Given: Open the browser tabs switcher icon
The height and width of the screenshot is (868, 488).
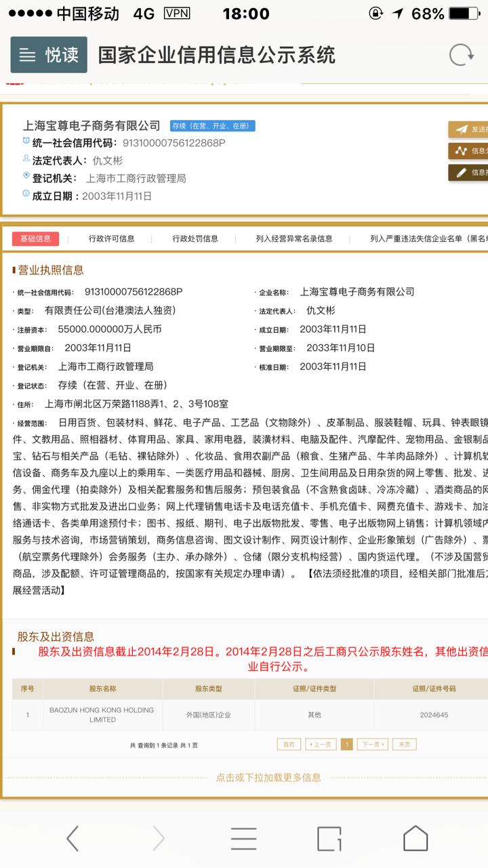Looking at the screenshot, I should [x=329, y=838].
